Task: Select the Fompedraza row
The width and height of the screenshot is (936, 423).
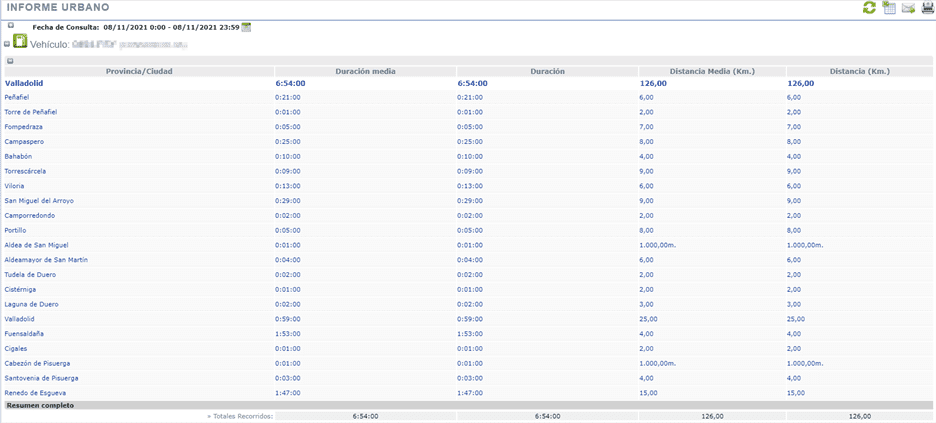Action: pos(468,127)
